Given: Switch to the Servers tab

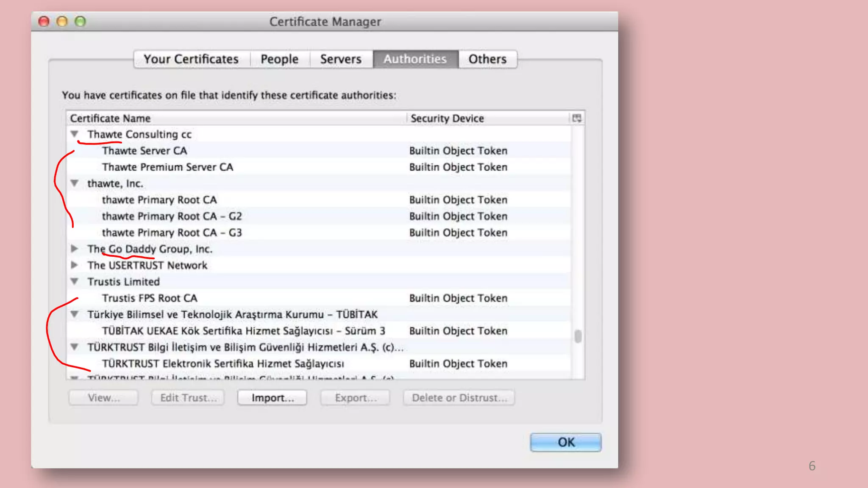Looking at the screenshot, I should click(x=341, y=59).
